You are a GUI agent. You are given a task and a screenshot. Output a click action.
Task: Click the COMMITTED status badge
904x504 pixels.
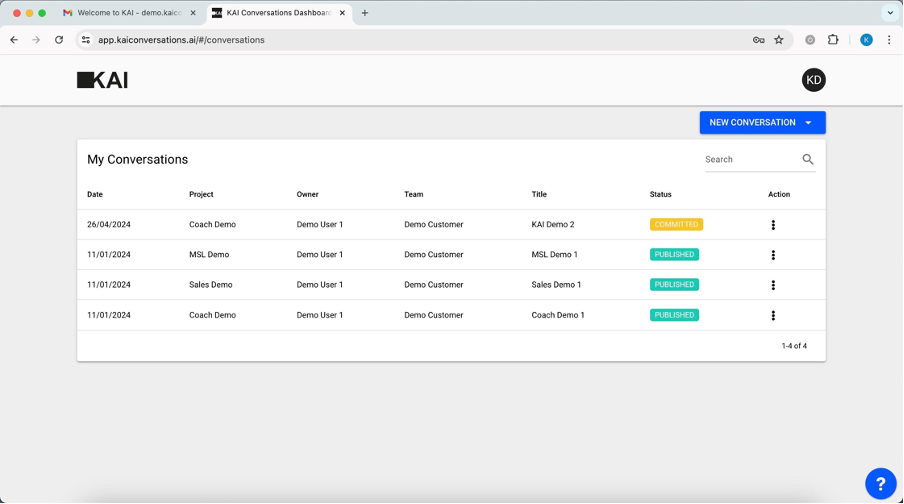point(676,224)
